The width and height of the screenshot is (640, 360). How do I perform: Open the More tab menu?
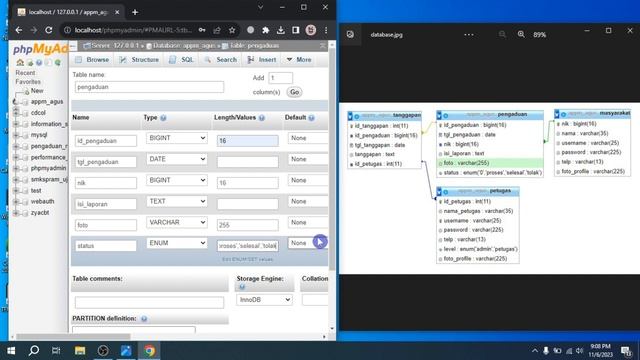pyautogui.click(x=300, y=60)
